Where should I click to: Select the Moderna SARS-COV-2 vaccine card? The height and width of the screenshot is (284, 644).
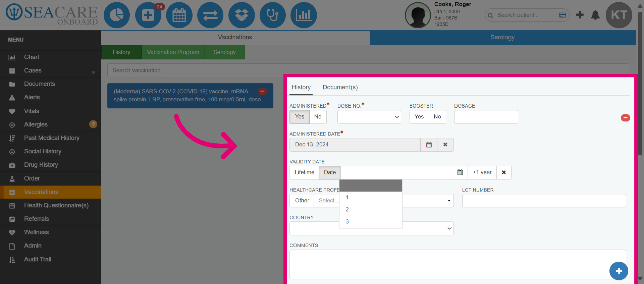(x=190, y=96)
